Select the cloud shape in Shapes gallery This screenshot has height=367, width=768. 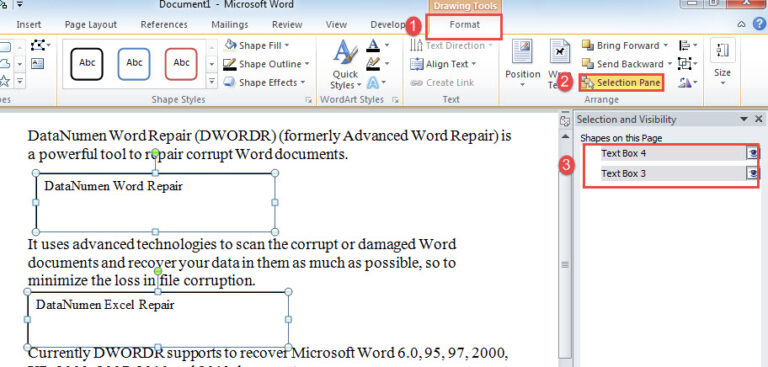pyautogui.click(x=4, y=64)
